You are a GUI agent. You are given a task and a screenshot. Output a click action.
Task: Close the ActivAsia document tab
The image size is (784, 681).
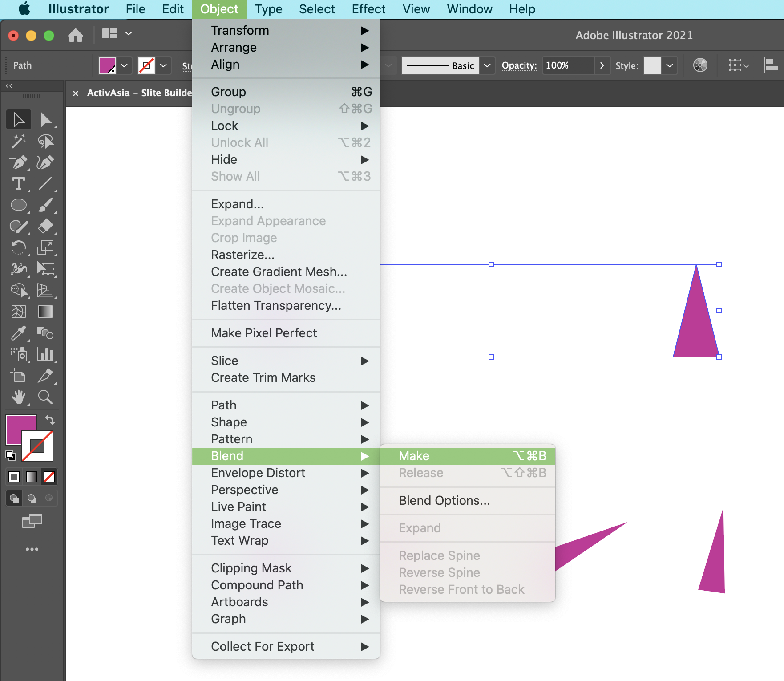pos(76,93)
